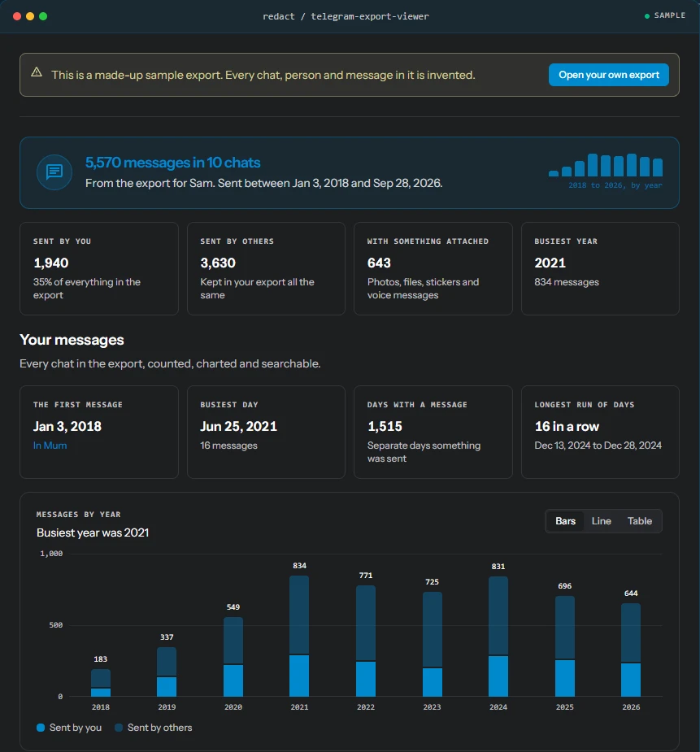The image size is (700, 752).
Task: Click the 'Sent by others' value 3,630
Action: click(x=218, y=263)
